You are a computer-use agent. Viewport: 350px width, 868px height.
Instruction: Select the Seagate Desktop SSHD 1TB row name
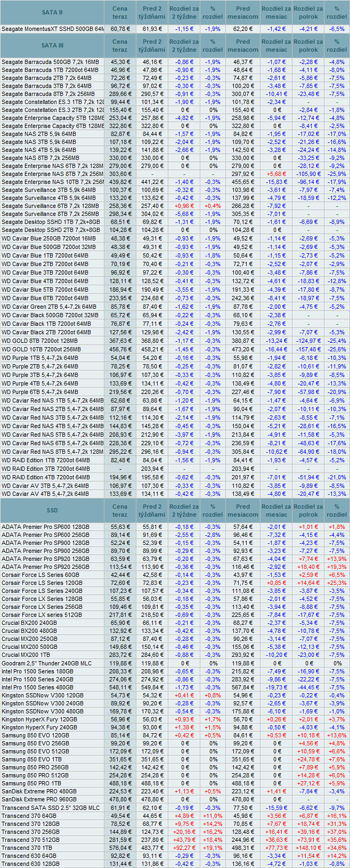tap(50, 222)
